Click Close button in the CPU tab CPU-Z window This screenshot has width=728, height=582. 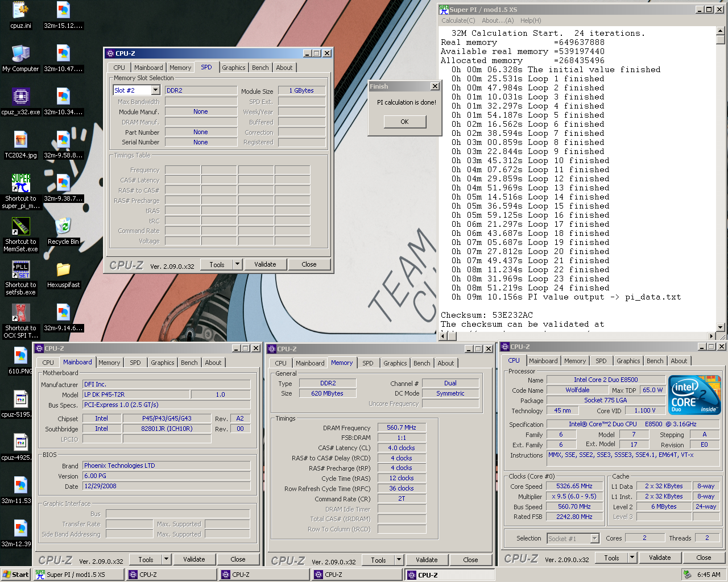click(x=704, y=558)
